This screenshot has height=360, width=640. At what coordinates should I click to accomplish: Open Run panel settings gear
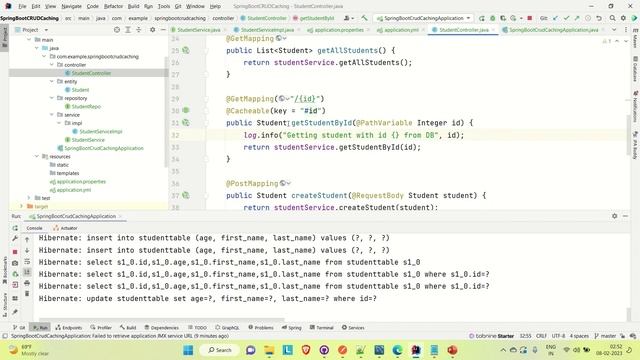click(x=614, y=216)
